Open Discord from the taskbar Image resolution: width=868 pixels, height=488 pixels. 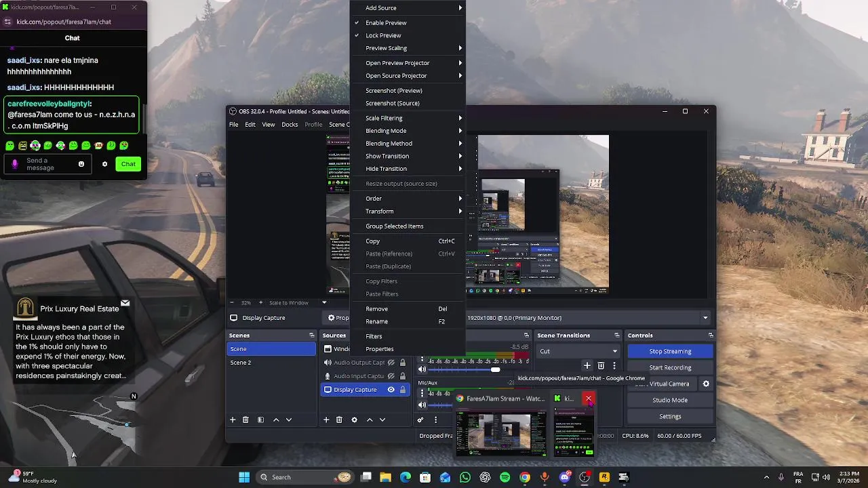pos(565,477)
